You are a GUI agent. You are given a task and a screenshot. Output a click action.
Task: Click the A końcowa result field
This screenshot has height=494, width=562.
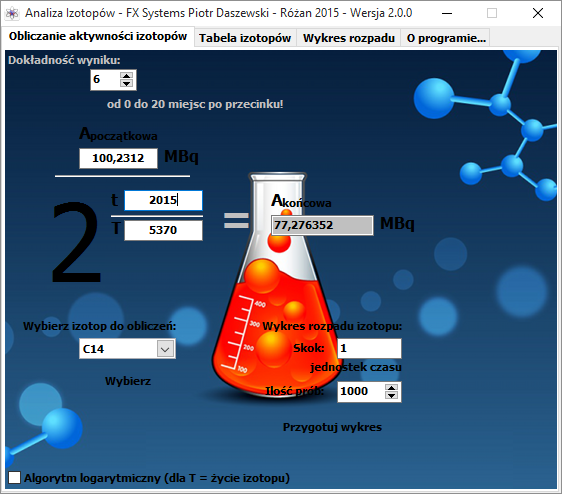[x=322, y=225]
